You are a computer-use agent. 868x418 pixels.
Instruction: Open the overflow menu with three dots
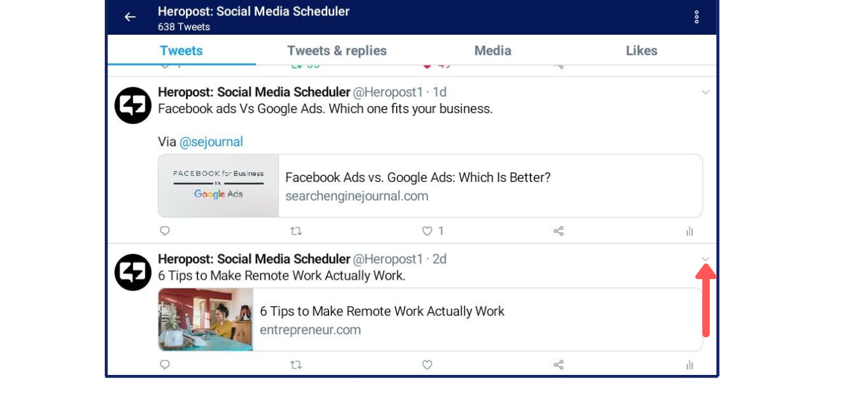coord(696,17)
